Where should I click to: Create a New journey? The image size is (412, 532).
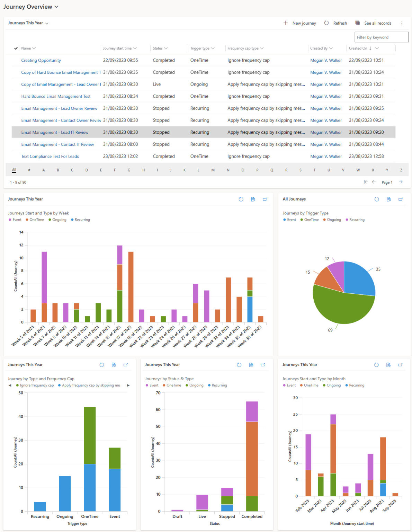pos(300,23)
